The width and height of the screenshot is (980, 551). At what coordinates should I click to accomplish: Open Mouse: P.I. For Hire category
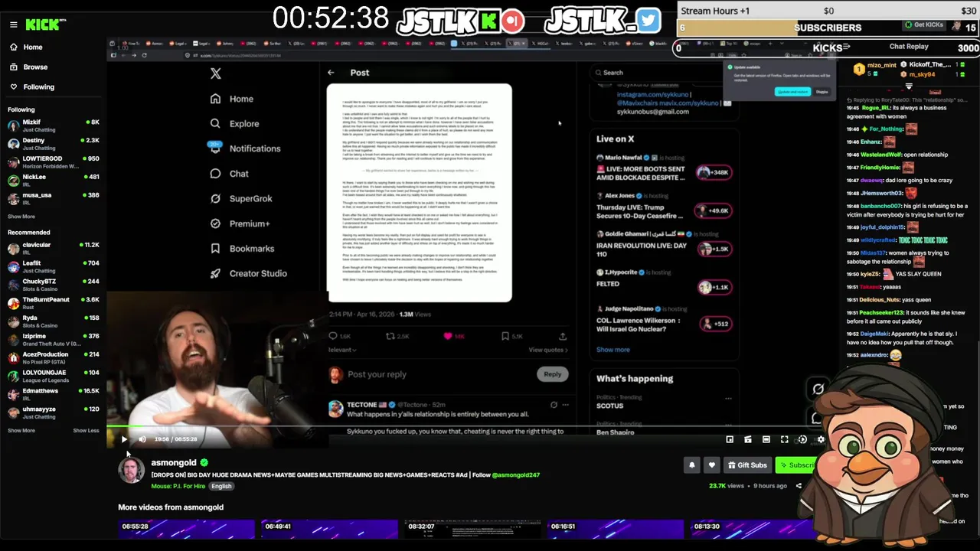click(x=179, y=486)
